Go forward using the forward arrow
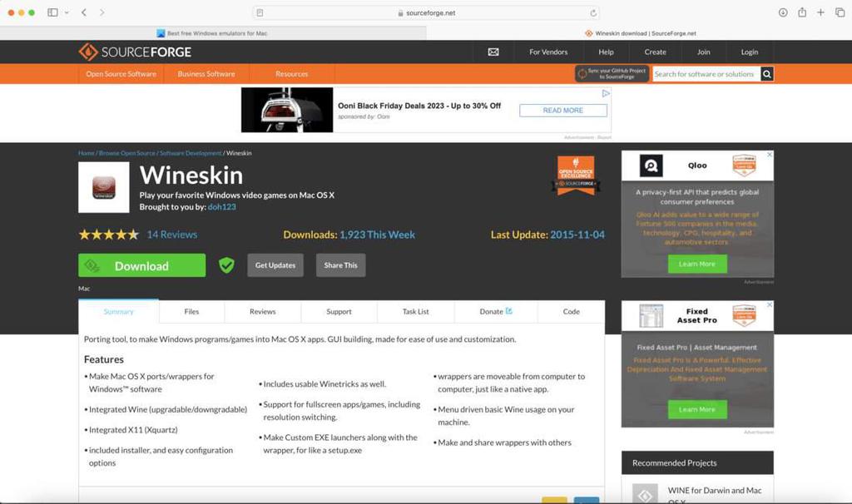This screenshot has width=852, height=504. tap(102, 12)
